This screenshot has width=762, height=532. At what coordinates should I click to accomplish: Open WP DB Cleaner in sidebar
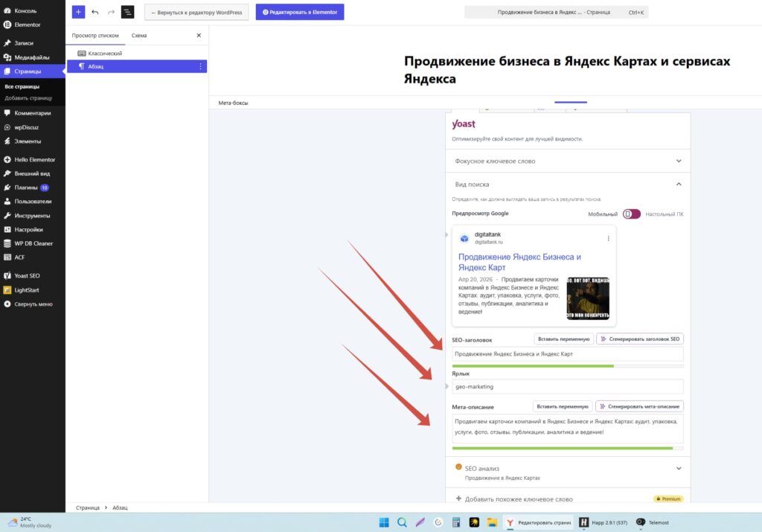[33, 243]
